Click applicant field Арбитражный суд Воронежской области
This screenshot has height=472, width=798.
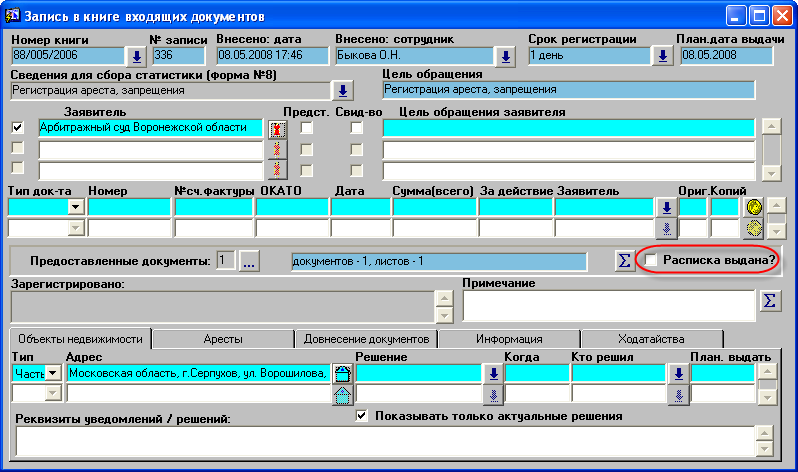coord(151,128)
